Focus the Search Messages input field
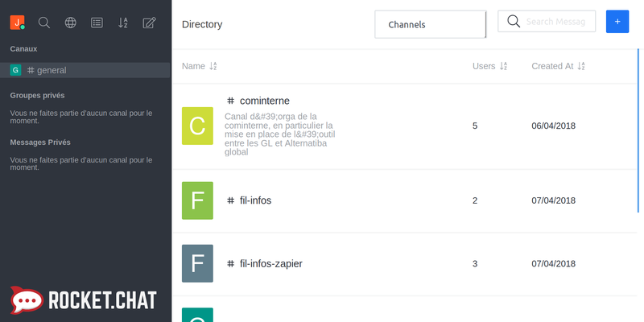 [556, 22]
